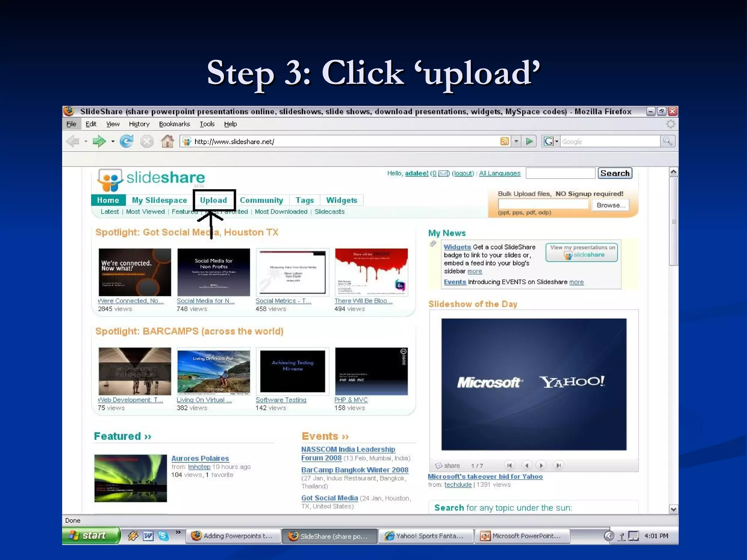Image resolution: width=747 pixels, height=560 pixels.
Task: Switch to Microsoft PowerPoint taskbar window
Action: [x=522, y=536]
